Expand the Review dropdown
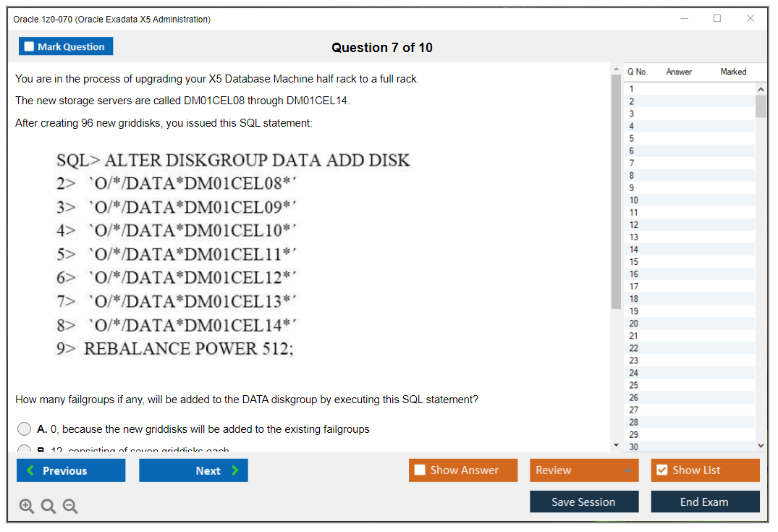 [627, 470]
